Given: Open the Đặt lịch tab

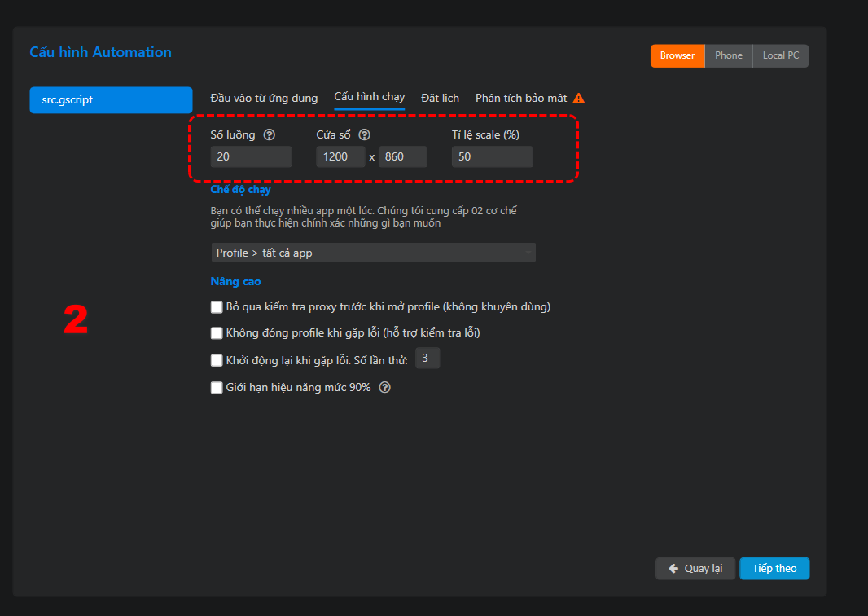Looking at the screenshot, I should pyautogui.click(x=440, y=99).
